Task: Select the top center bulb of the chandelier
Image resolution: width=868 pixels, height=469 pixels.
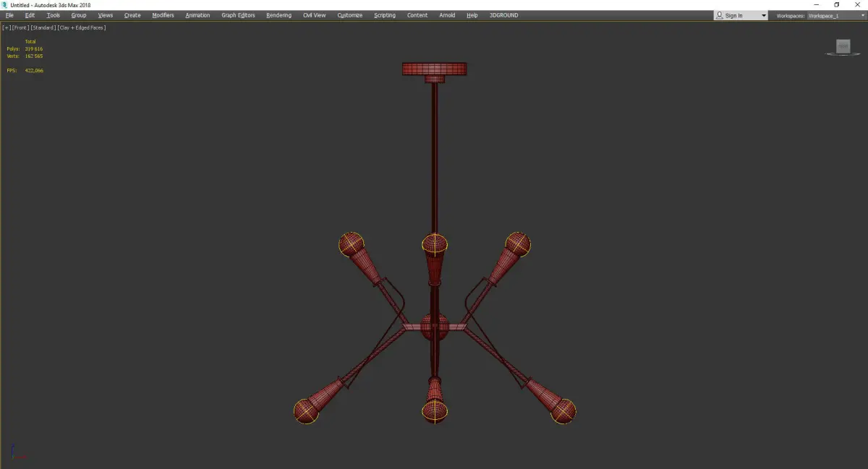Action: tap(434, 244)
